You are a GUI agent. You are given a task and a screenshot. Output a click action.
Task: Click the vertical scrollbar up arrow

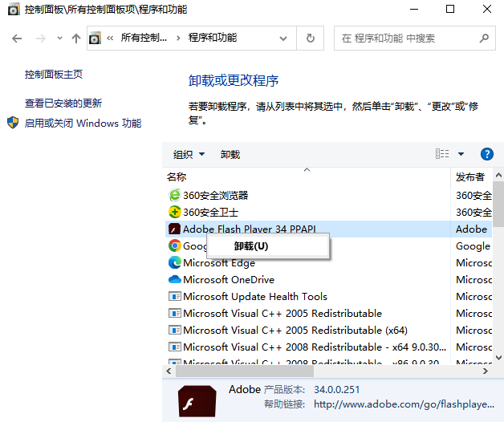[x=498, y=175]
